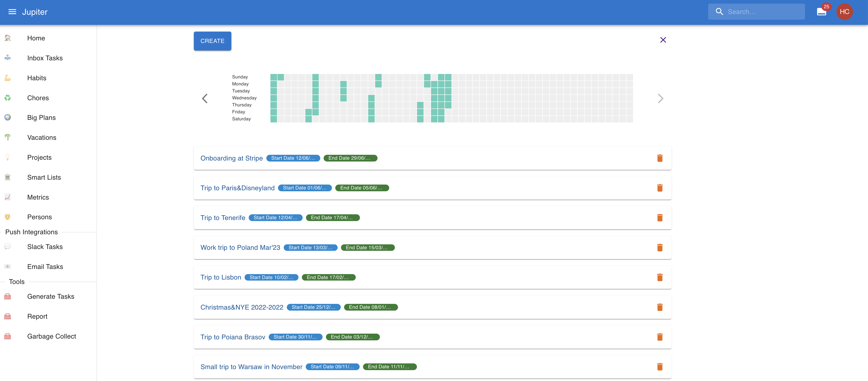Open Trip to Paris&Disneyland link
This screenshot has width=868, height=381.
[x=237, y=188]
